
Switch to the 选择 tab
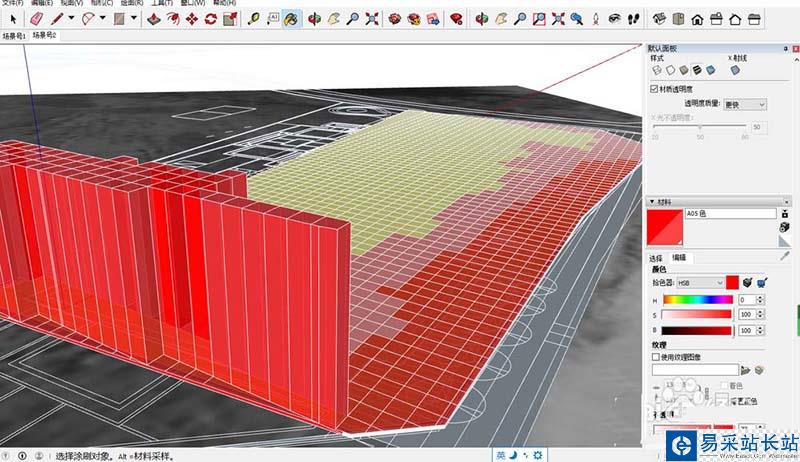[656, 258]
